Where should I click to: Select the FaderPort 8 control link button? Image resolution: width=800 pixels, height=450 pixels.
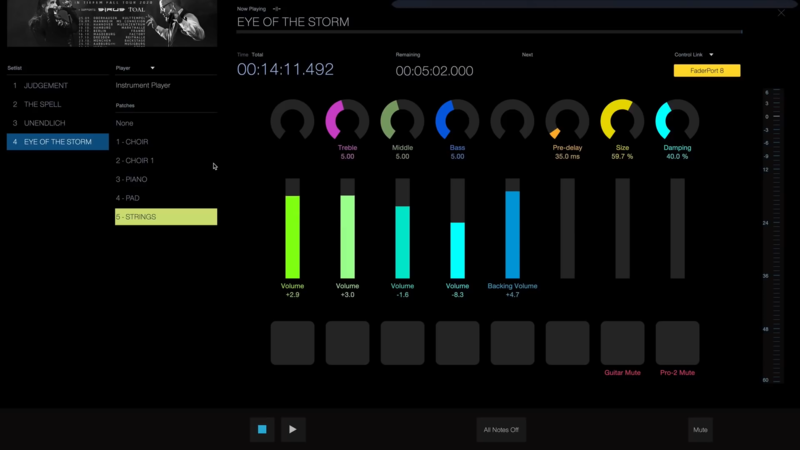707,70
